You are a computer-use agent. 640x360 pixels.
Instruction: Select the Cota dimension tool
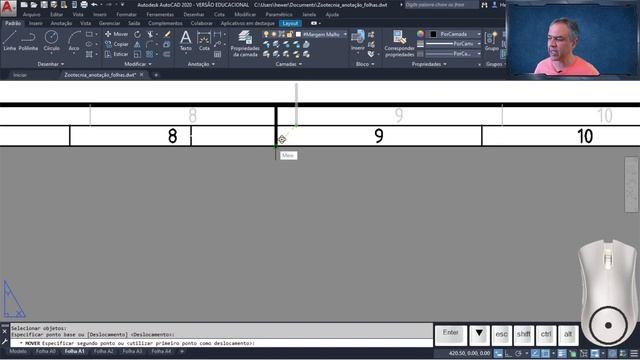tap(204, 40)
